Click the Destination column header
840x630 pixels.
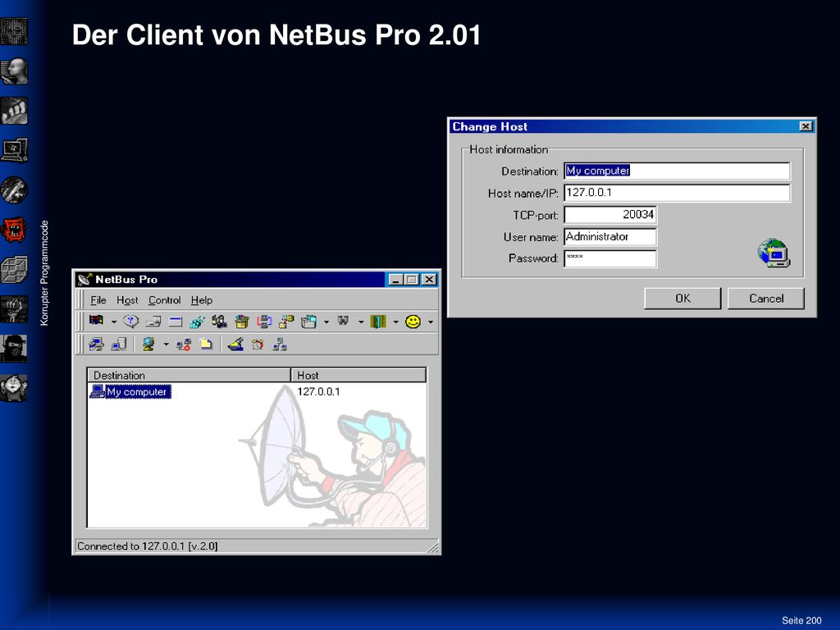[x=189, y=375]
